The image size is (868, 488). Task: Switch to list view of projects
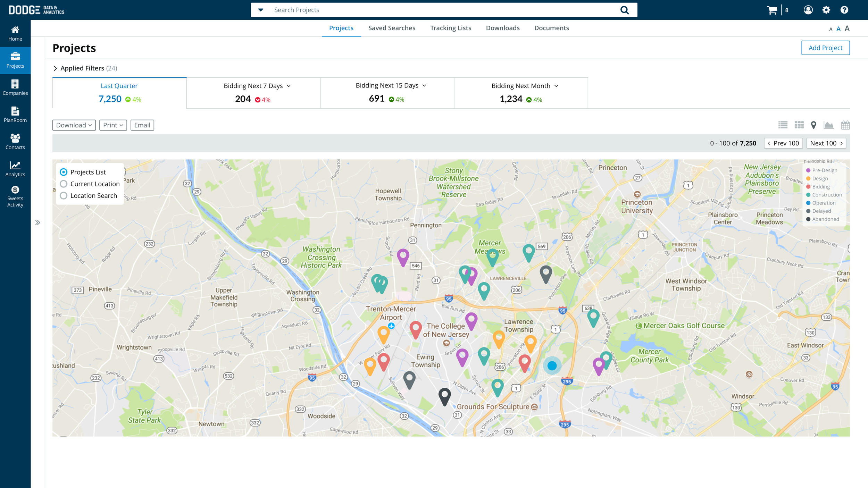tap(783, 125)
